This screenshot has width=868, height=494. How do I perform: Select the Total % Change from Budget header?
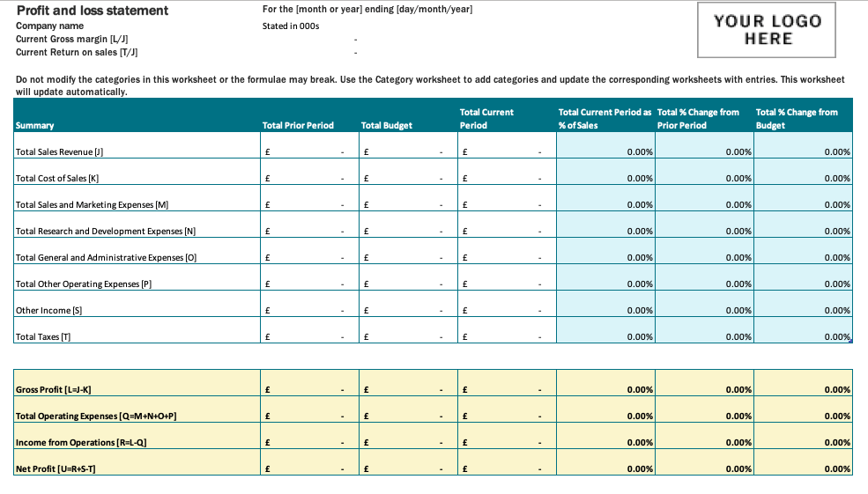coord(803,118)
